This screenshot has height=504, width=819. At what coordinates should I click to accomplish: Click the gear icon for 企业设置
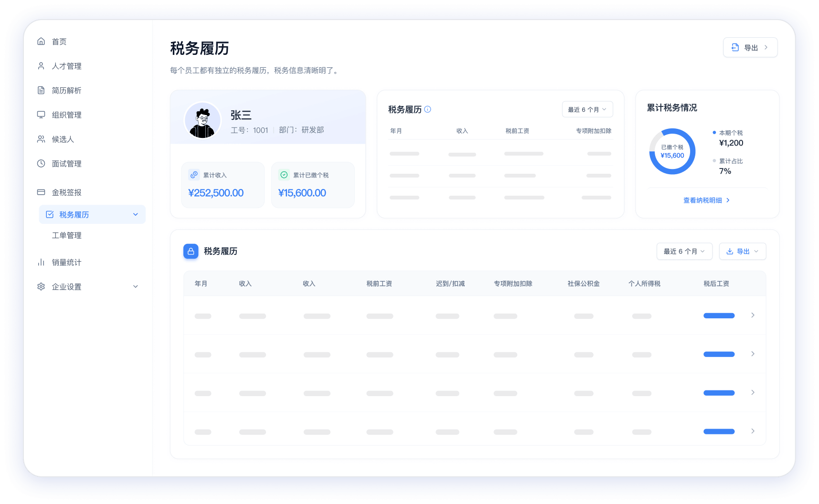point(41,286)
